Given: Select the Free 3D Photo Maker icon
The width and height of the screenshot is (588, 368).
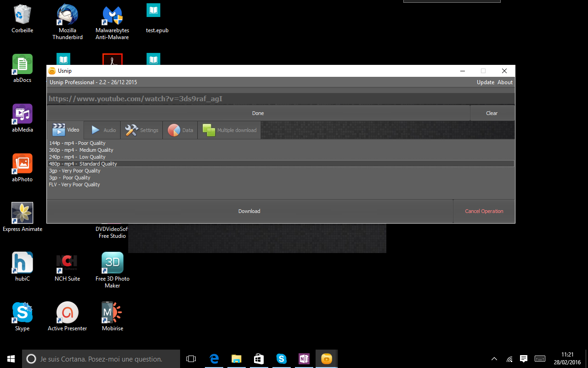Looking at the screenshot, I should coord(113,270).
